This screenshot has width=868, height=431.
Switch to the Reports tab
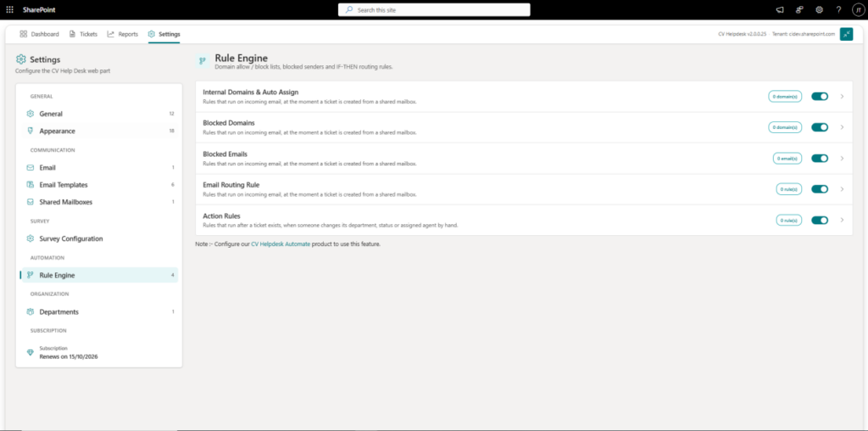[x=122, y=34]
